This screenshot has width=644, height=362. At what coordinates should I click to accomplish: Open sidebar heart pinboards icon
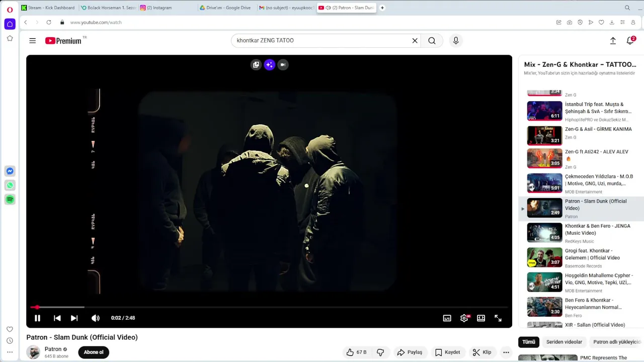point(10,329)
